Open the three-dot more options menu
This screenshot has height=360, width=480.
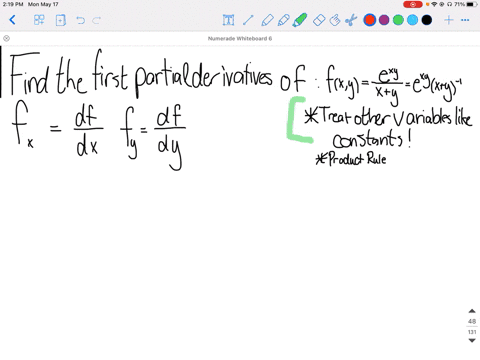coord(465,20)
